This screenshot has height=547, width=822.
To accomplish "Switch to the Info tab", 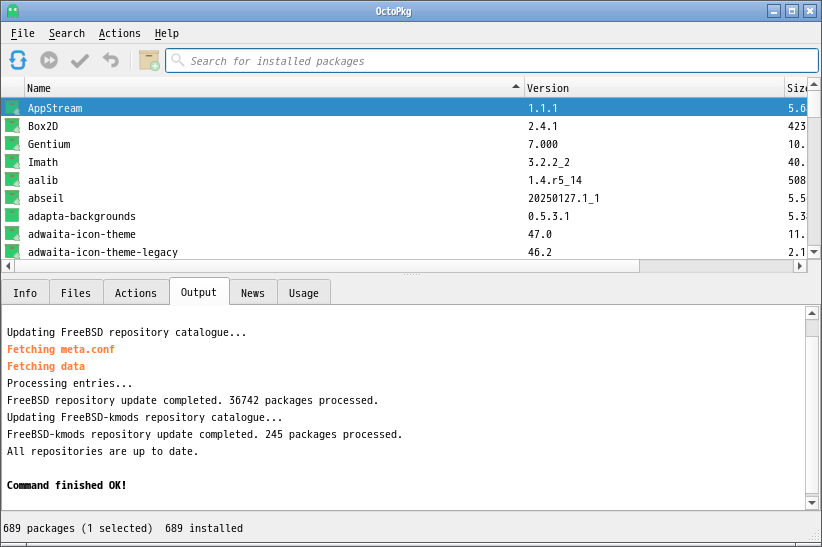I will coord(25,293).
